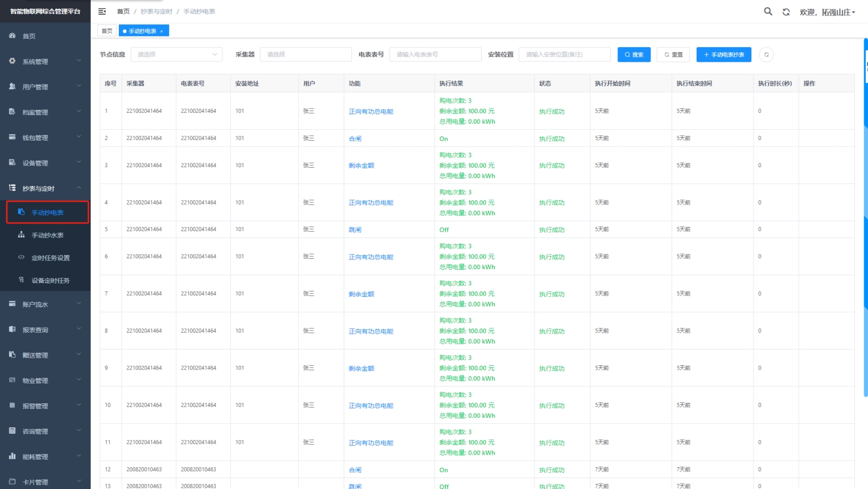Click the circular table refresh icon
This screenshot has height=489, width=868.
coord(766,55)
